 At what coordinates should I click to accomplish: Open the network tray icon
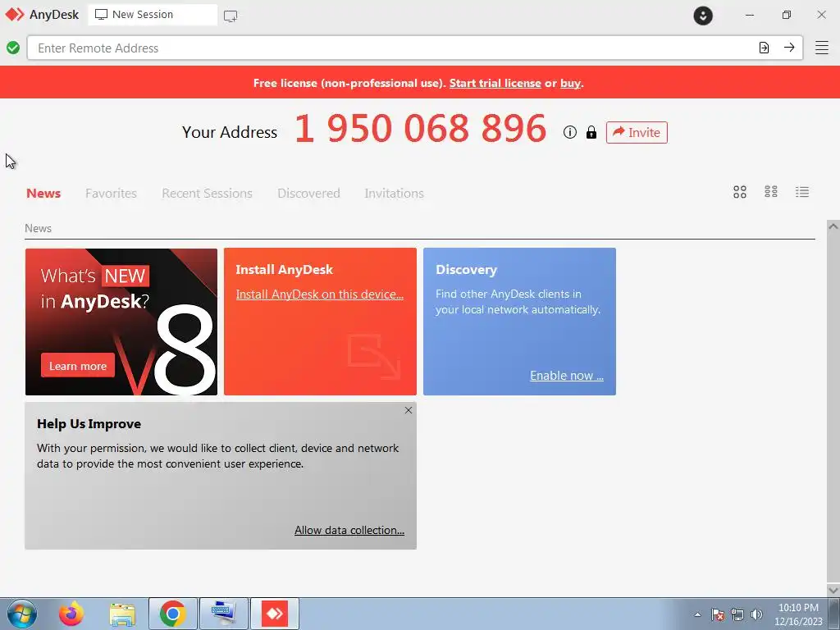(x=737, y=614)
